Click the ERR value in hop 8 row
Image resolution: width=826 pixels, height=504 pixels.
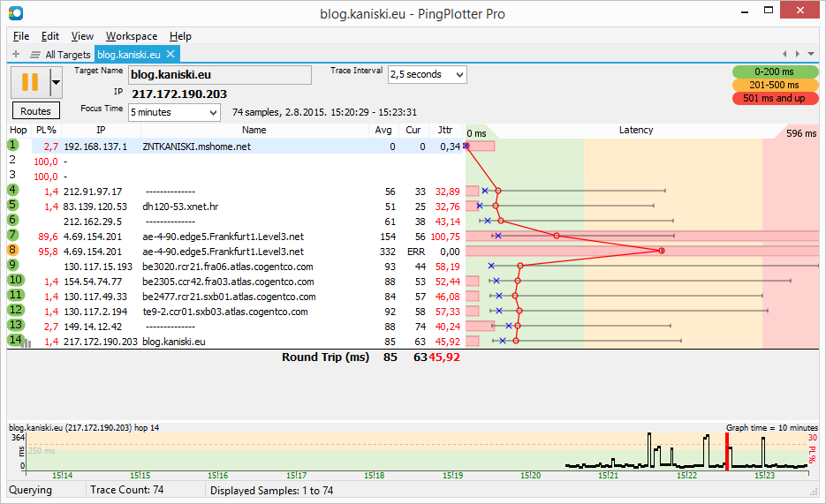click(x=416, y=252)
